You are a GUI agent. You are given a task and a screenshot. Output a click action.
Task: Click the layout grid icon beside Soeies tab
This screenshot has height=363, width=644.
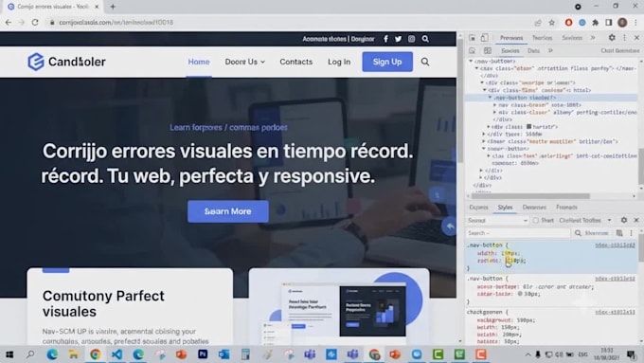click(488, 50)
